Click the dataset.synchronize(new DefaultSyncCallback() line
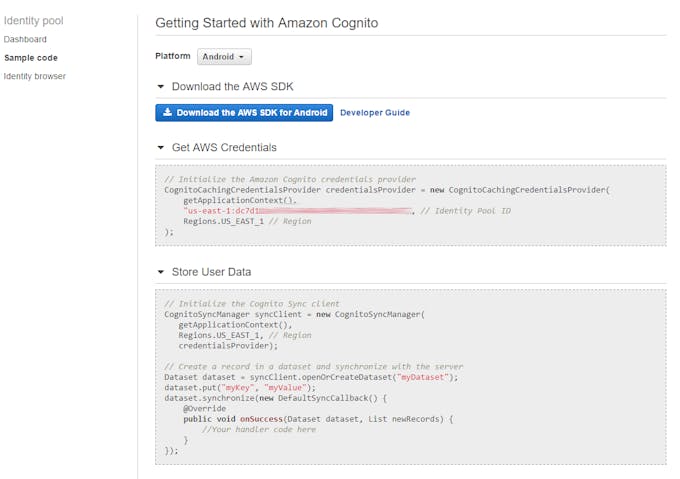 coord(275,398)
